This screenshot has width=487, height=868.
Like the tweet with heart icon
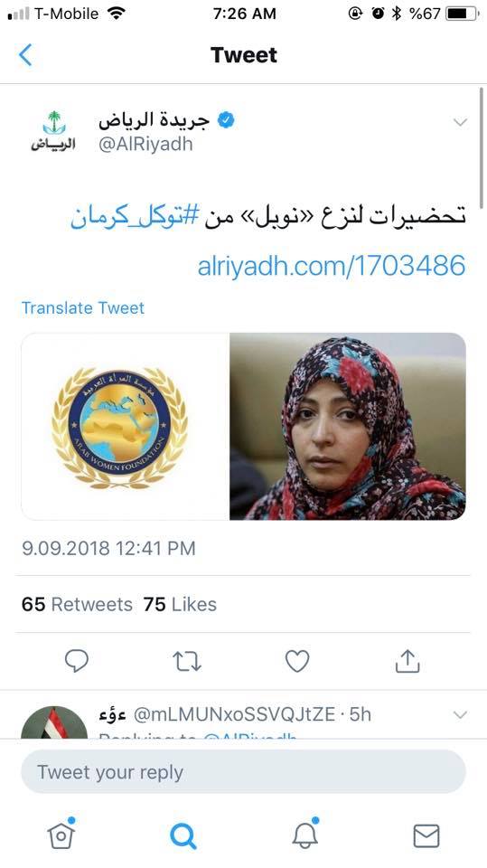tap(297, 660)
